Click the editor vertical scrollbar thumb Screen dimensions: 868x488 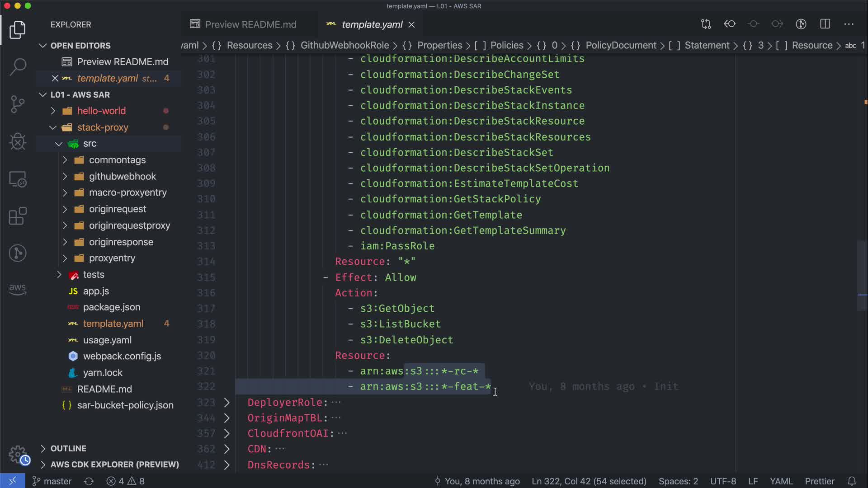pyautogui.click(x=862, y=276)
